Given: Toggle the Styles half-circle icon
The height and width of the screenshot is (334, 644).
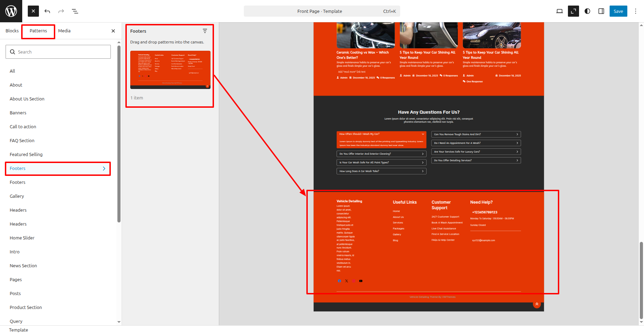Looking at the screenshot, I should click(587, 11).
